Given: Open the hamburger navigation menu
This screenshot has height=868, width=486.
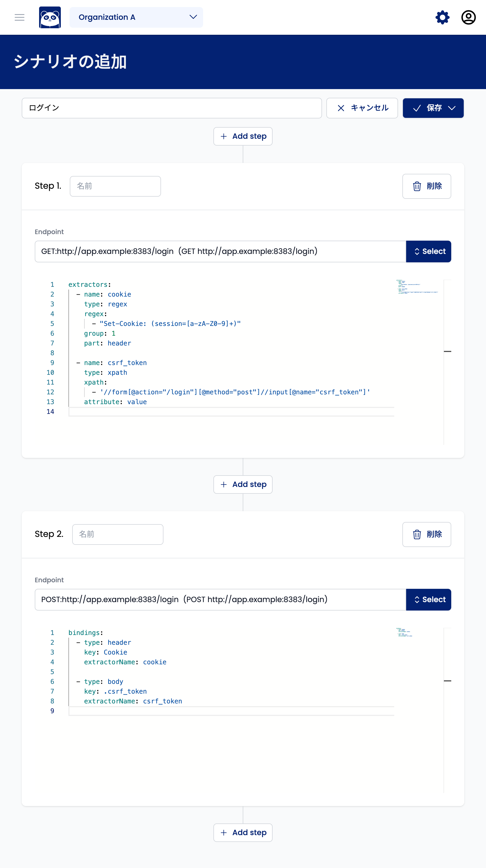Looking at the screenshot, I should coord(20,18).
